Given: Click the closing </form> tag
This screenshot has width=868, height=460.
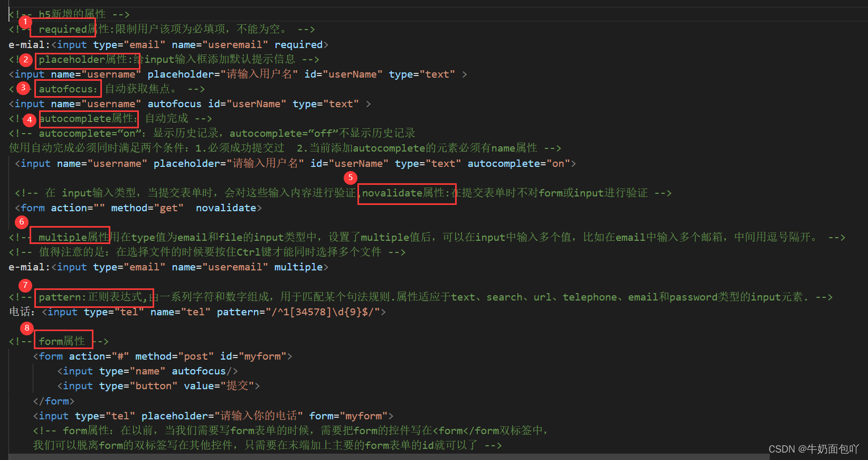Looking at the screenshot, I should click(54, 401).
